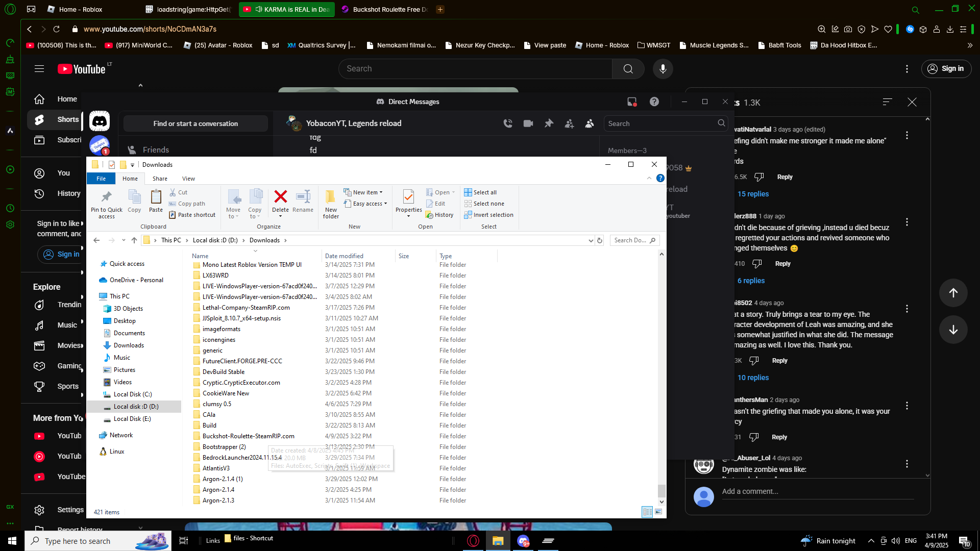Create a New folder from ribbon
The width and height of the screenshot is (980, 551).
click(x=331, y=204)
